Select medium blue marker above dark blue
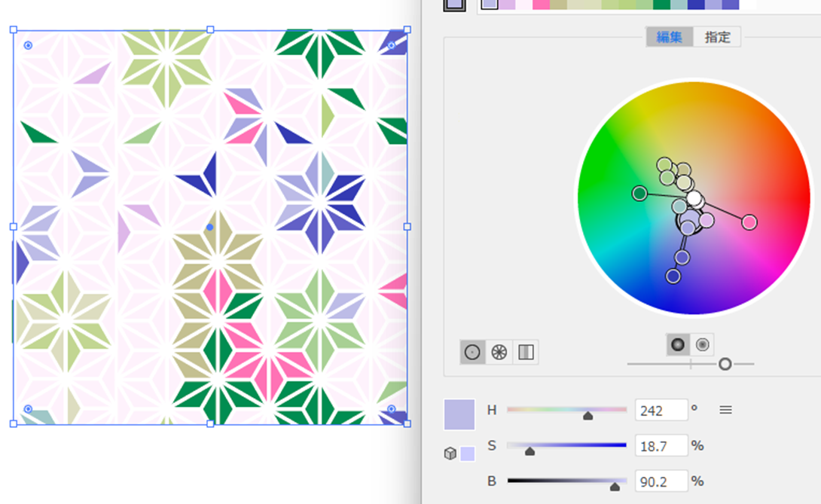The height and width of the screenshot is (504, 821). [x=682, y=257]
